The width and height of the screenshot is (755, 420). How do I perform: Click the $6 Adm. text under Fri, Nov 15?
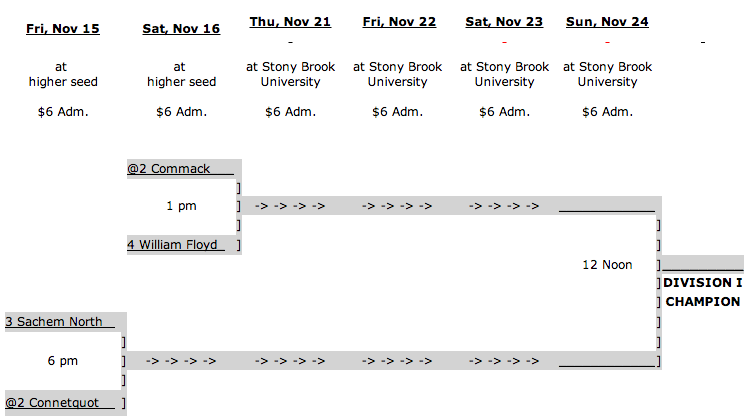tap(63, 112)
